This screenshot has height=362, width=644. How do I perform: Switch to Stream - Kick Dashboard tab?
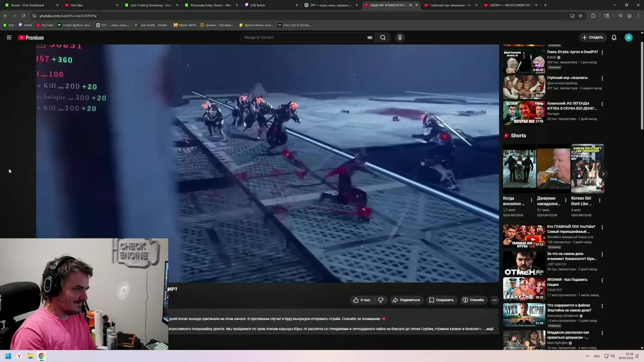[x=30, y=5]
